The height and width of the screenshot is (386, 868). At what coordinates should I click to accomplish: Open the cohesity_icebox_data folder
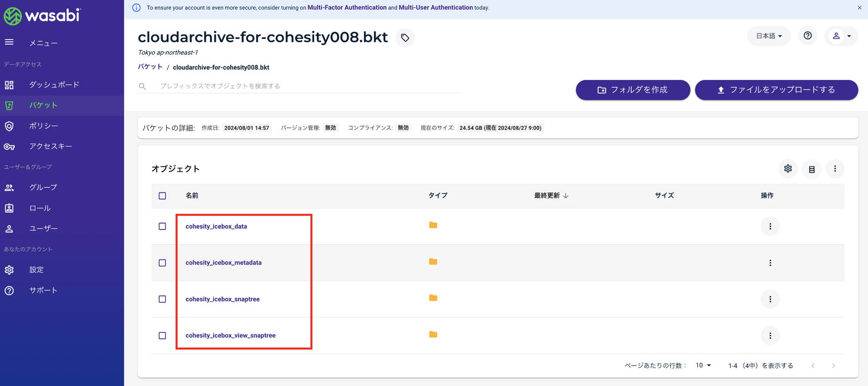(x=216, y=226)
